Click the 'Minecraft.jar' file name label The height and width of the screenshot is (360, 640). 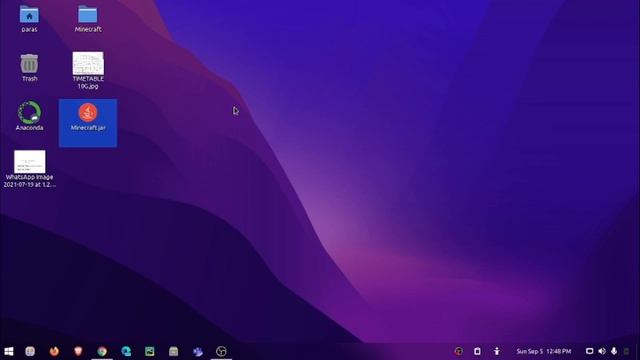[88, 128]
